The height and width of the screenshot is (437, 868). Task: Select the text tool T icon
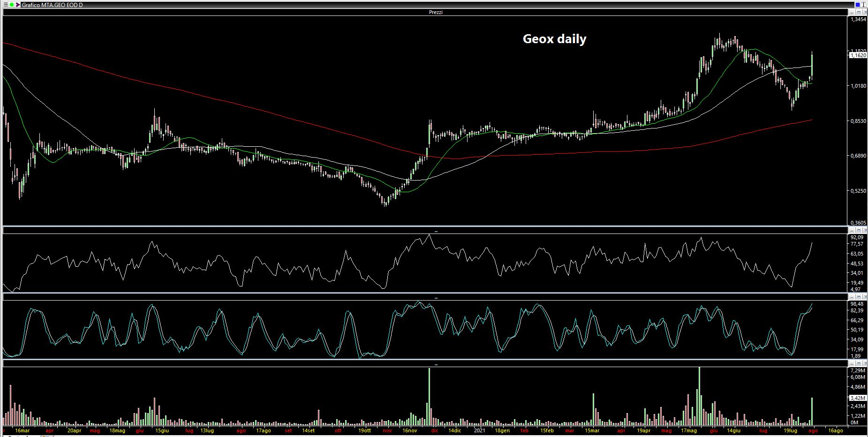click(864, 5)
